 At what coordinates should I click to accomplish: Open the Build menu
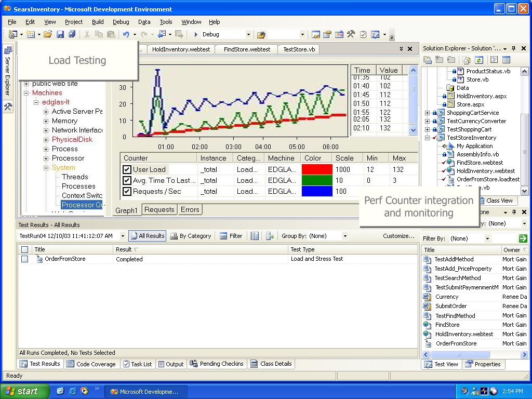coord(98,22)
